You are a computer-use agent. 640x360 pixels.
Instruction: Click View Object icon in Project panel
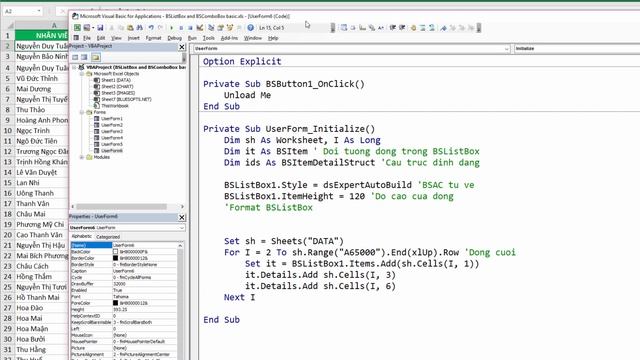click(84, 57)
